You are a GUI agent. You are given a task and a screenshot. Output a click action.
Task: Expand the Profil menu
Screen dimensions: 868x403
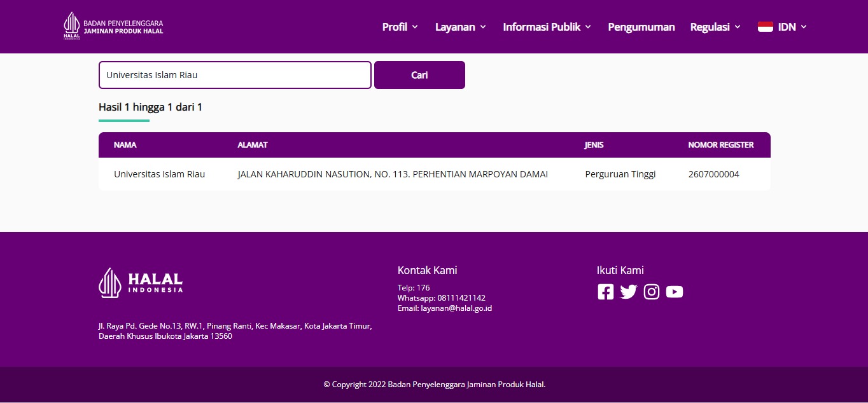[x=400, y=27]
